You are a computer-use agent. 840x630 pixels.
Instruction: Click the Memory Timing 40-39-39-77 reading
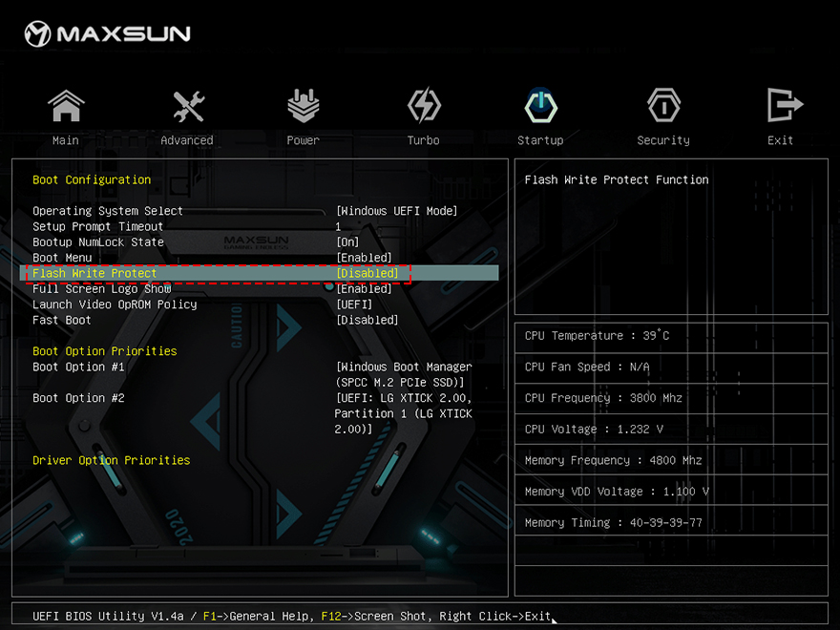[x=614, y=522]
